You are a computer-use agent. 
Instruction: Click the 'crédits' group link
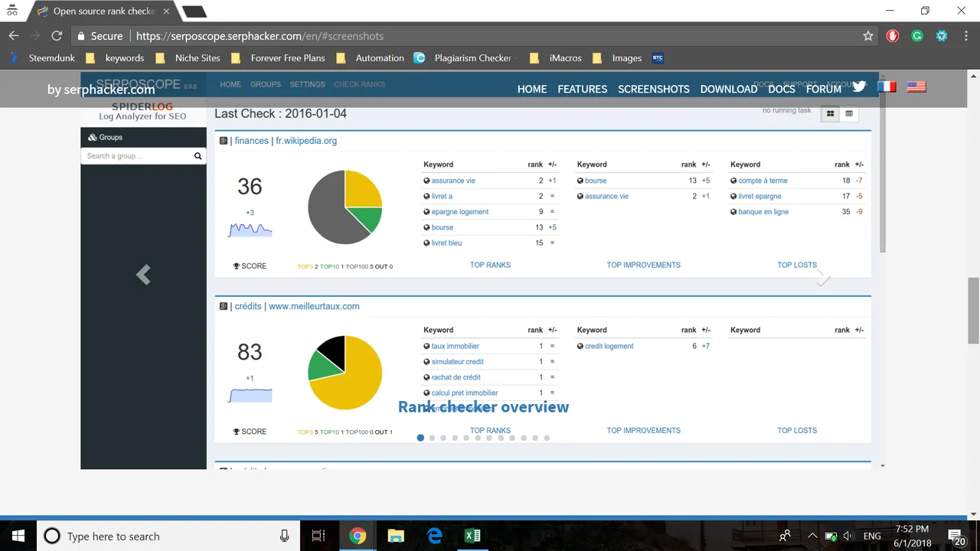[248, 306]
